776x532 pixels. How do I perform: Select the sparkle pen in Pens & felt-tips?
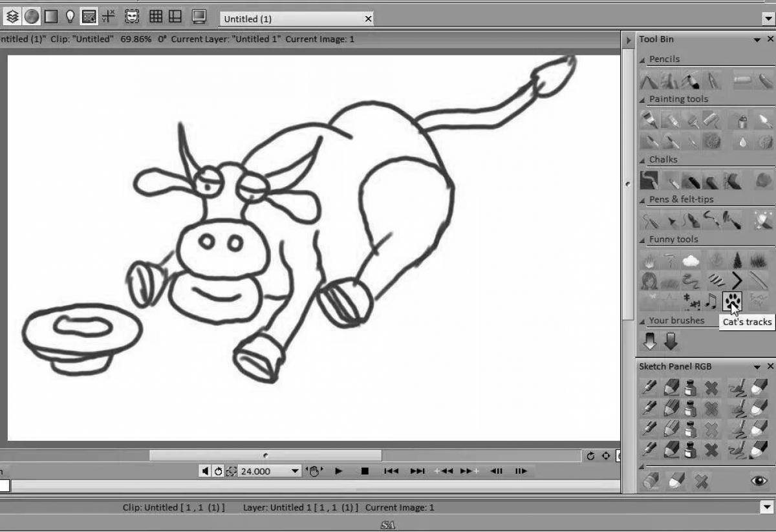tap(763, 220)
